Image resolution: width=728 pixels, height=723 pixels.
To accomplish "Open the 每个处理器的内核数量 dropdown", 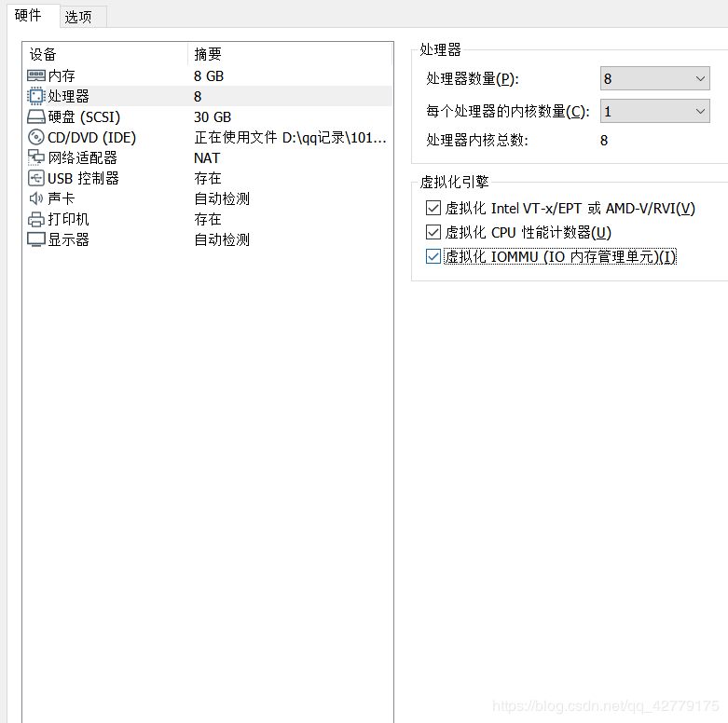I will tap(654, 111).
